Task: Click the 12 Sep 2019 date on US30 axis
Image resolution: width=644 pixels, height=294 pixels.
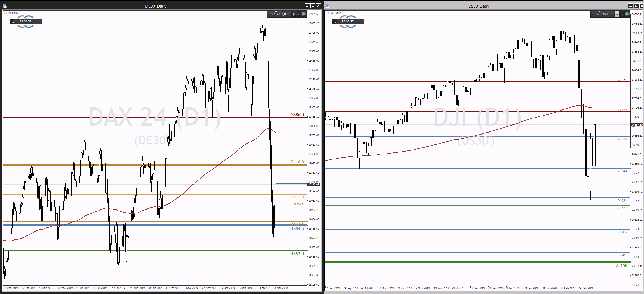Action: point(332,288)
